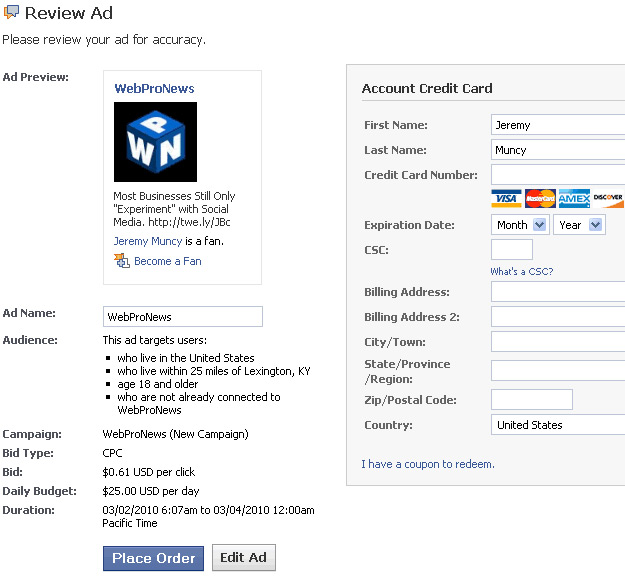Open the WebProNews ad title link
The width and height of the screenshot is (625, 587).
(x=154, y=88)
